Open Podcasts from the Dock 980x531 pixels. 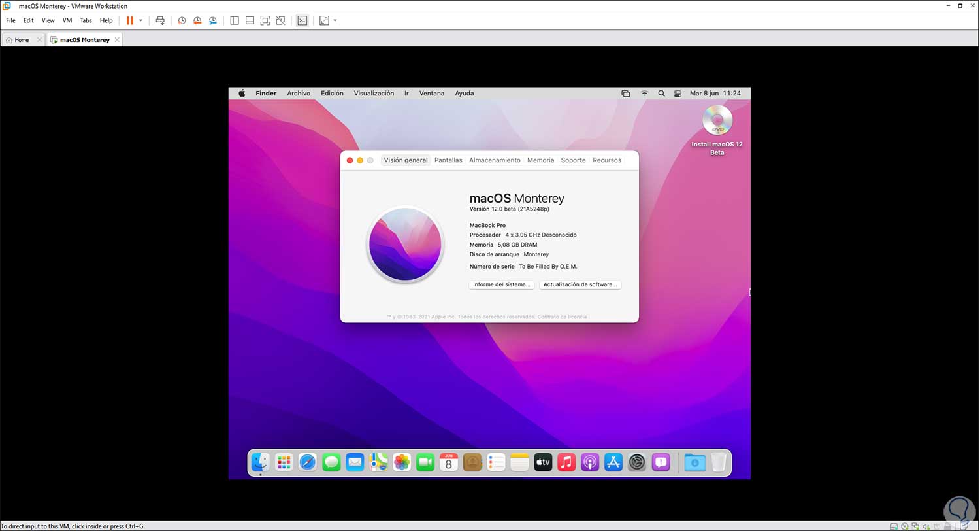coord(590,462)
